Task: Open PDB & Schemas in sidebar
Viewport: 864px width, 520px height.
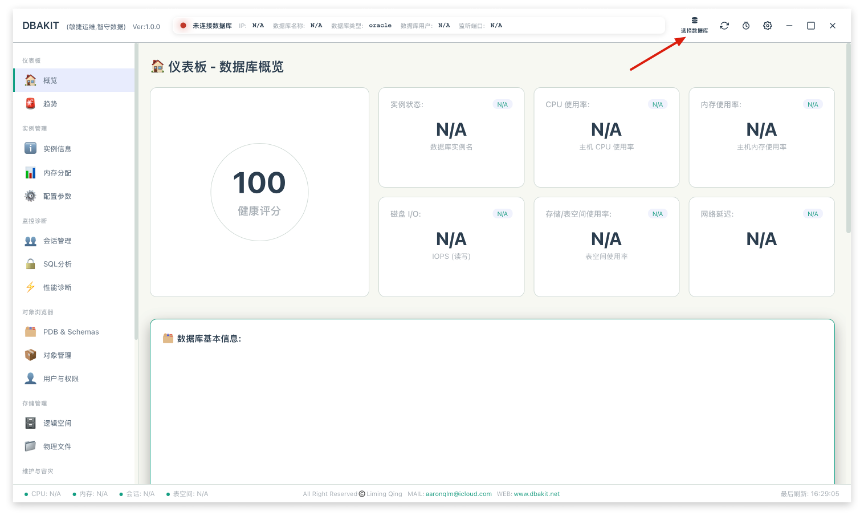Action: (74, 332)
